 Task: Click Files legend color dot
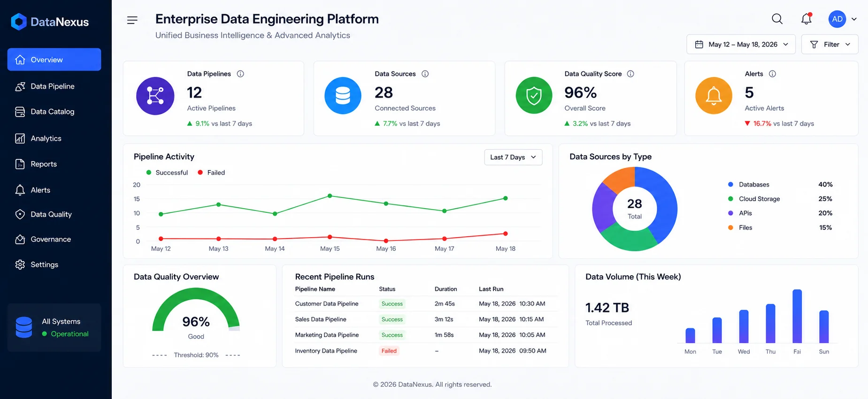coord(730,227)
